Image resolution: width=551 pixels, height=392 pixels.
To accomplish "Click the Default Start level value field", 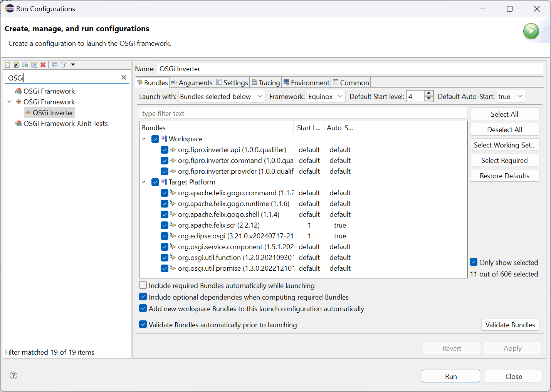I will click(x=415, y=96).
